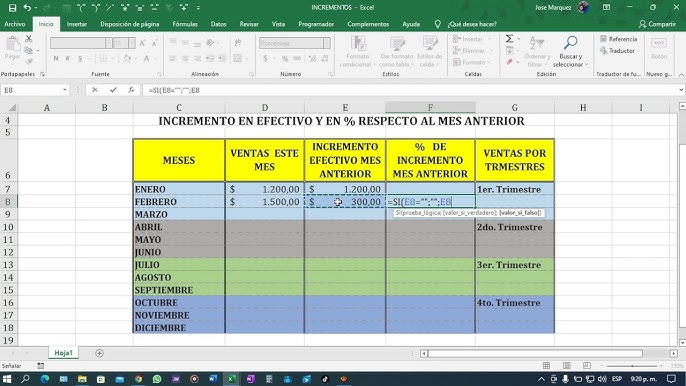The image size is (686, 386).
Task: Open Insert Function with the fx icon
Action: click(x=131, y=90)
